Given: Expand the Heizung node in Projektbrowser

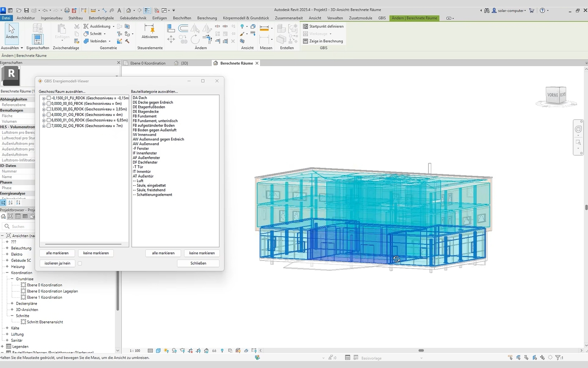Looking at the screenshot, I should coord(7,266).
